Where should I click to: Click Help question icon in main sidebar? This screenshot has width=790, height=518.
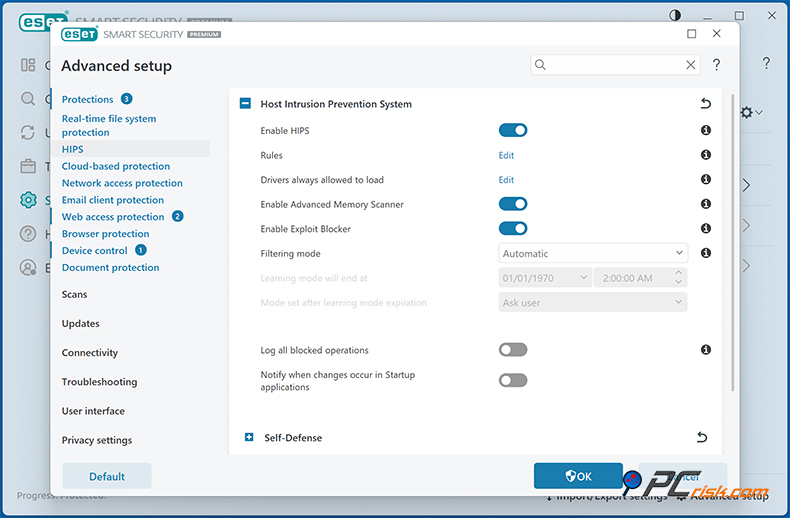tap(28, 234)
